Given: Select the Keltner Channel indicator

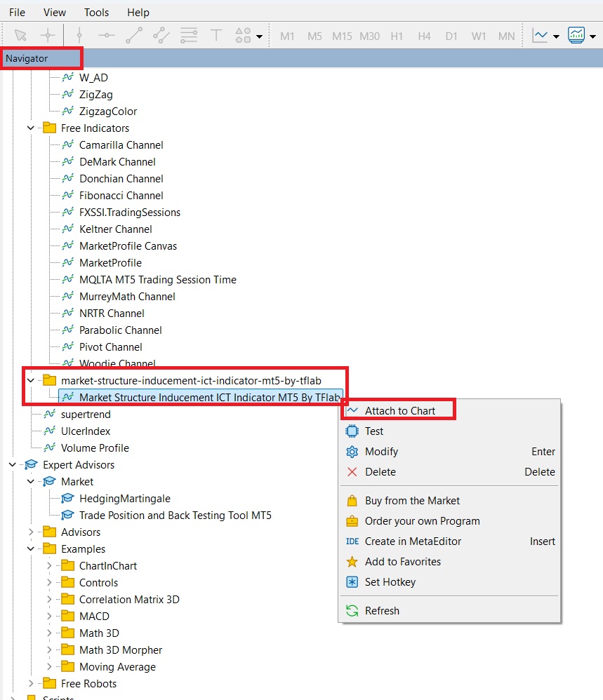Looking at the screenshot, I should click(x=115, y=229).
